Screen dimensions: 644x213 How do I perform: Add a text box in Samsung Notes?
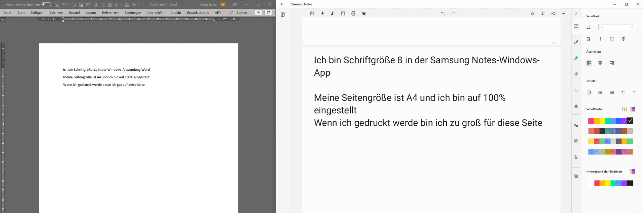click(343, 13)
